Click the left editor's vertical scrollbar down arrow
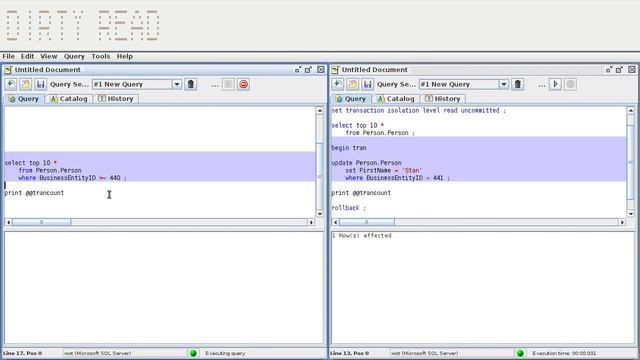Image resolution: width=640 pixels, height=360 pixels. (x=320, y=214)
